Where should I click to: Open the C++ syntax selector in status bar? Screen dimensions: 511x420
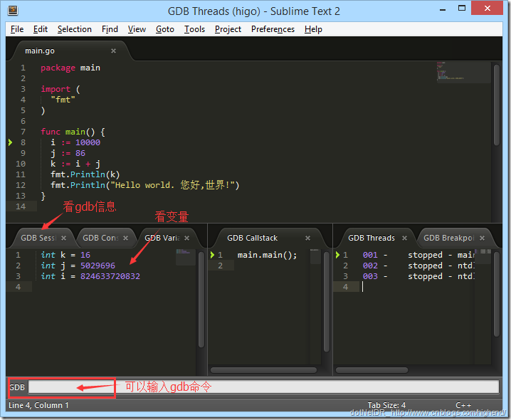tap(463, 405)
